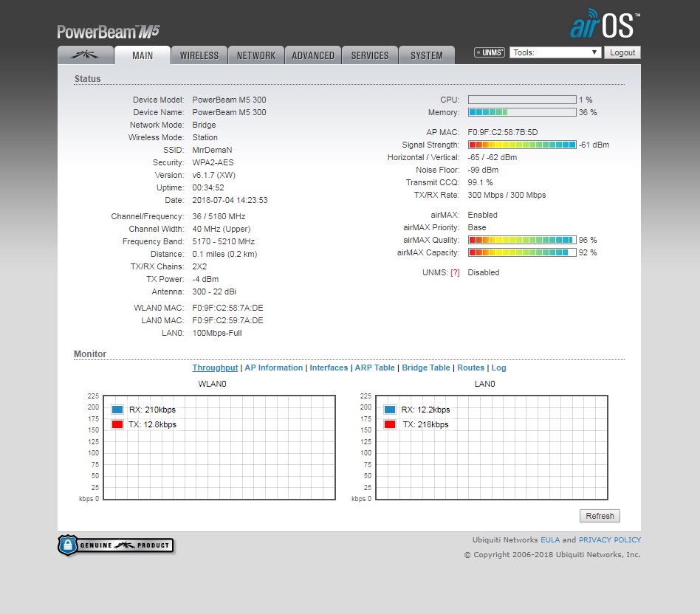The image size is (700, 614).
Task: Click the airMAX Priority value Base
Action: [x=477, y=227]
